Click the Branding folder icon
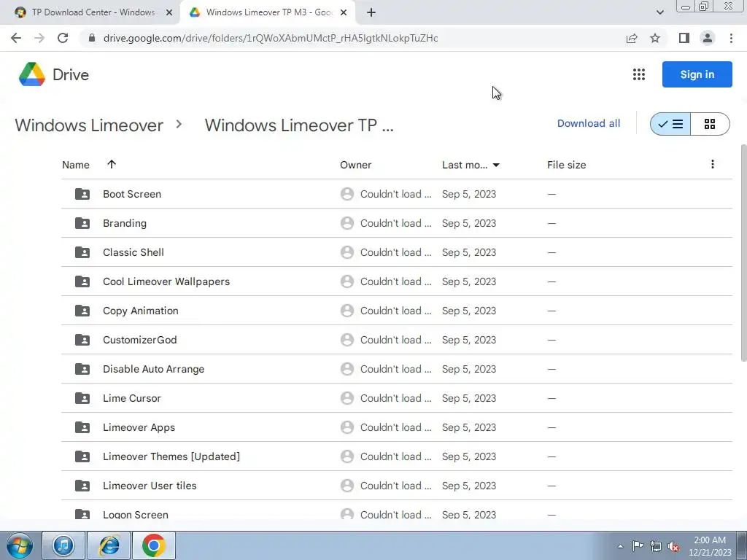The height and width of the screenshot is (560, 747). pos(82,223)
